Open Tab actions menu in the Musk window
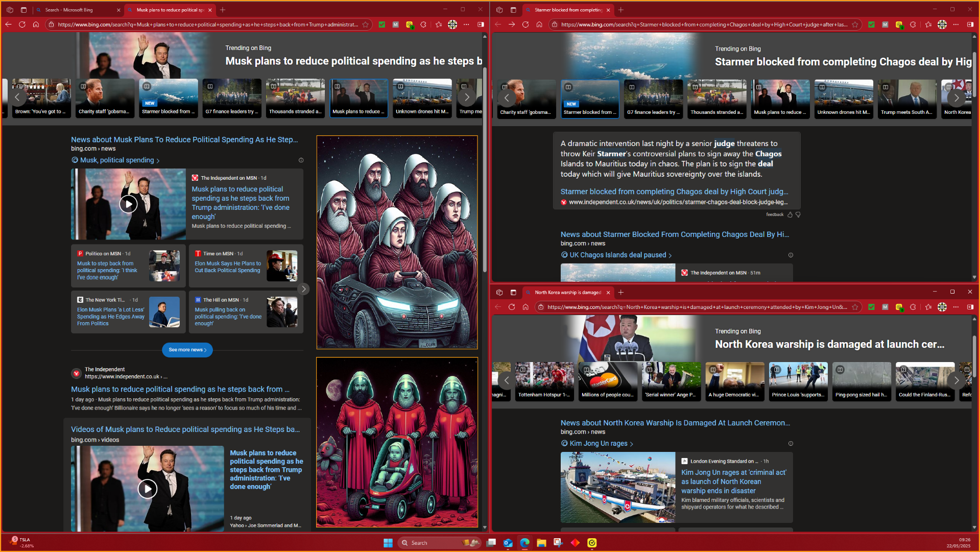This screenshot has height=552, width=980. tap(23, 10)
